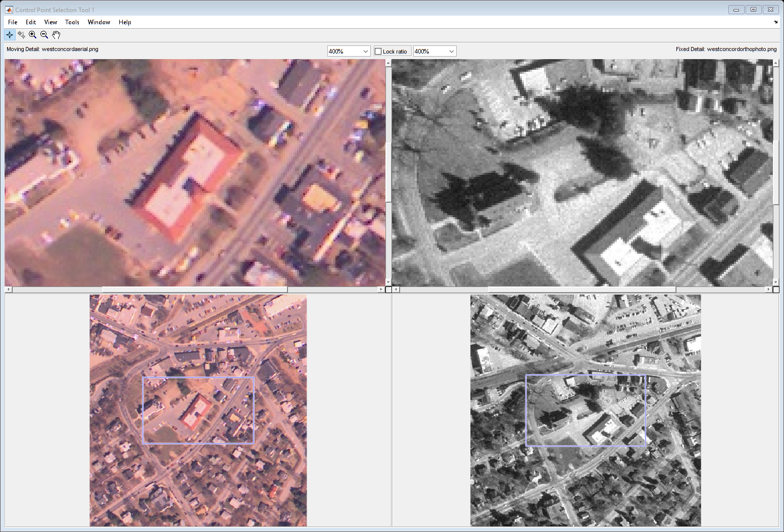This screenshot has height=532, width=784.
Task: Activate the Zoom out magnifier tool
Action: pyautogui.click(x=44, y=35)
